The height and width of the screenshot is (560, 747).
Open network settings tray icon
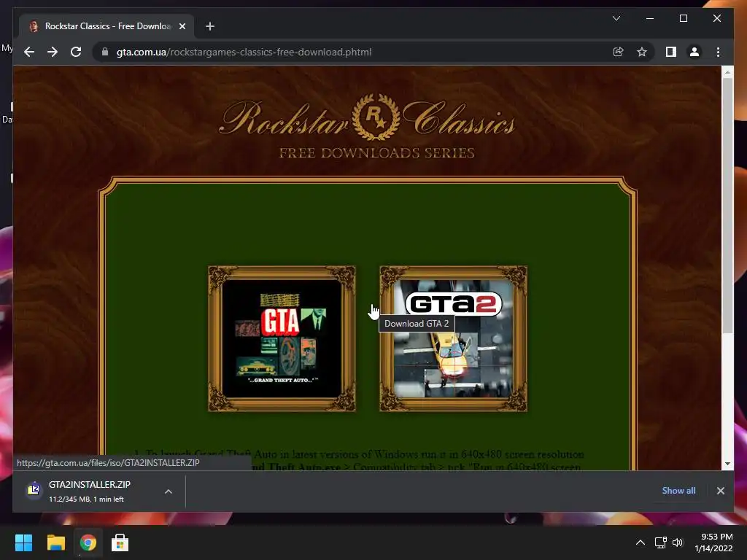[660, 542]
